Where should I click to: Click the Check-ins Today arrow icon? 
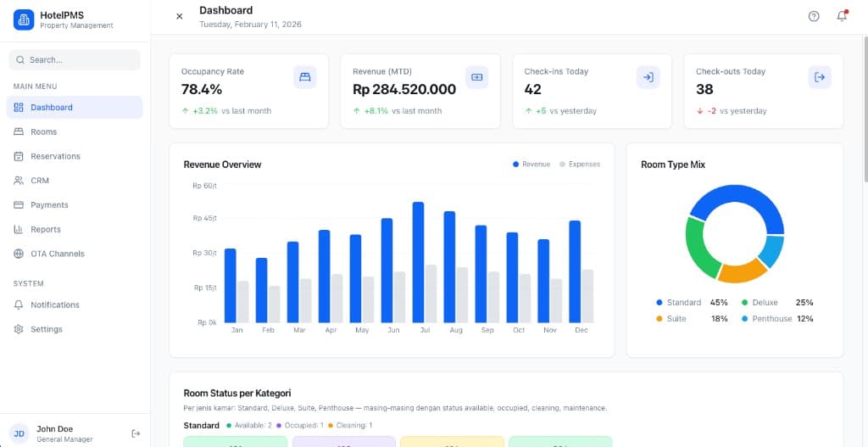648,77
